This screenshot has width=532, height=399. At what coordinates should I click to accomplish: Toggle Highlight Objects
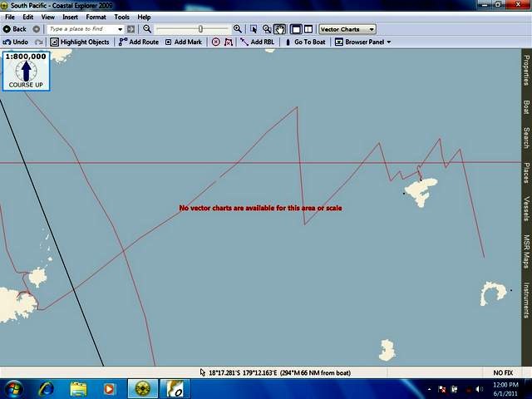(x=80, y=42)
